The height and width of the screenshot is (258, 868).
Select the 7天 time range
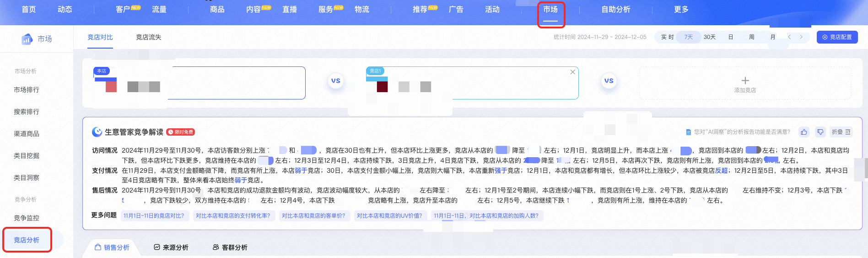coord(688,37)
